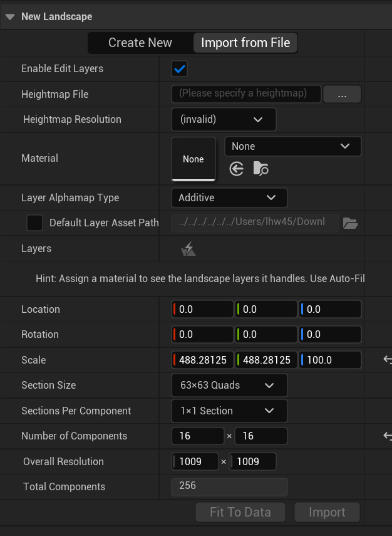Click the Heightmap File label
392x536 pixels.
(x=55, y=94)
